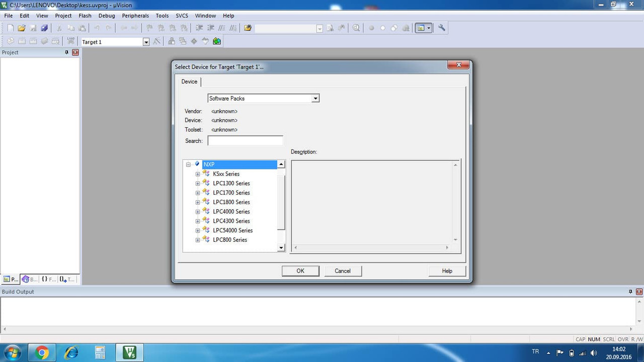Viewport: 644px width, 362px height.
Task: Open the Flash menu
Action: point(85,16)
